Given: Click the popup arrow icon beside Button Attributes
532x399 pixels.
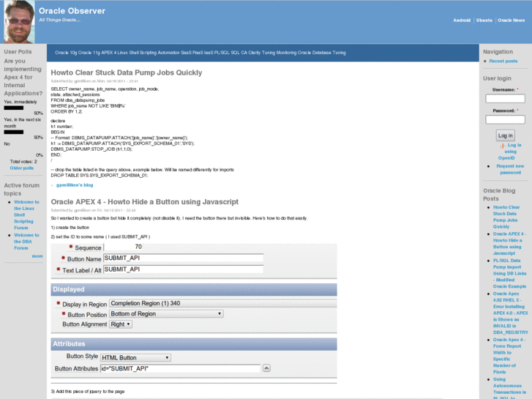Looking at the screenshot, I should pos(266,368).
